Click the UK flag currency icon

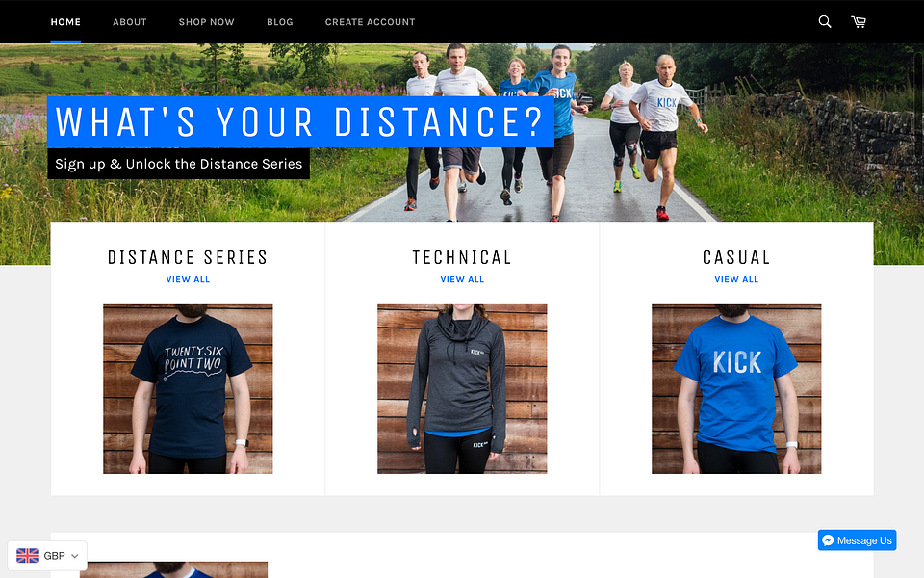(27, 556)
